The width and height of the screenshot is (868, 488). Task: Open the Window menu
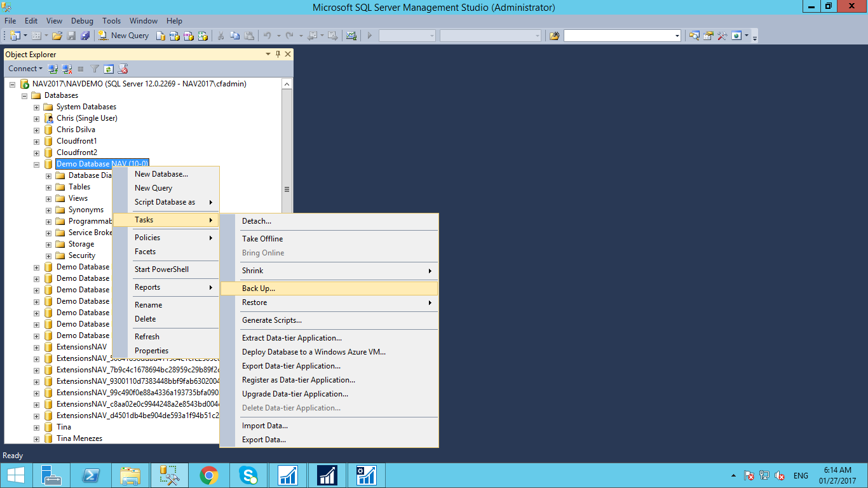pyautogui.click(x=144, y=21)
